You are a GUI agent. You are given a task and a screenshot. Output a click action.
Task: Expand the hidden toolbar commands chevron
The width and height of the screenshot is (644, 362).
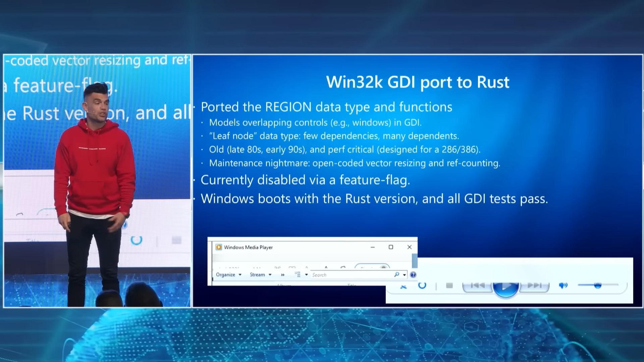(283, 275)
